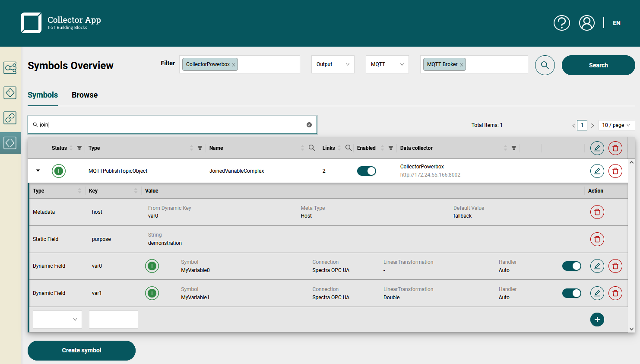Click the round magnifier icon beside Search

(x=545, y=65)
